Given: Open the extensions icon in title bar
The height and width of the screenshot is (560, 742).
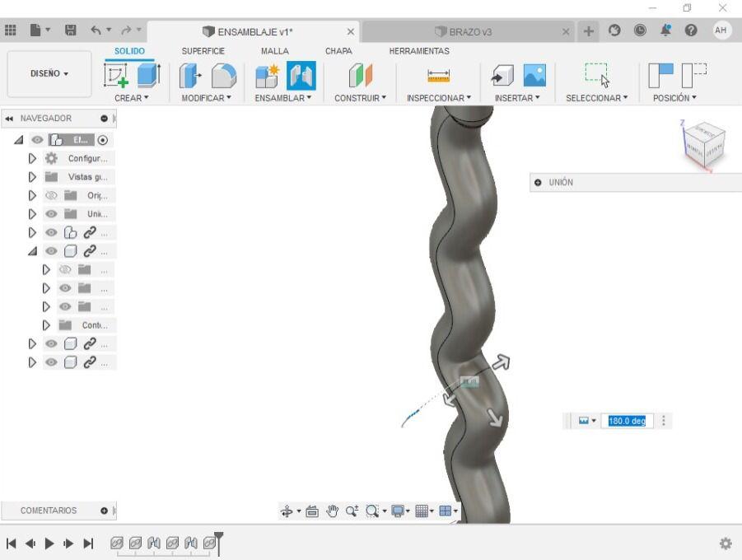Looking at the screenshot, I should pos(614,30).
